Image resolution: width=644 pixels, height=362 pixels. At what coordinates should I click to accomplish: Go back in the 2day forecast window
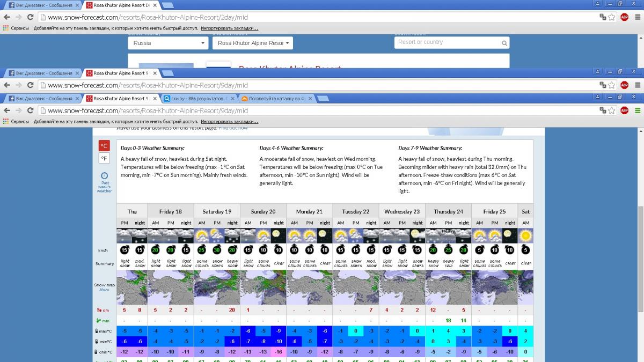[6, 17]
